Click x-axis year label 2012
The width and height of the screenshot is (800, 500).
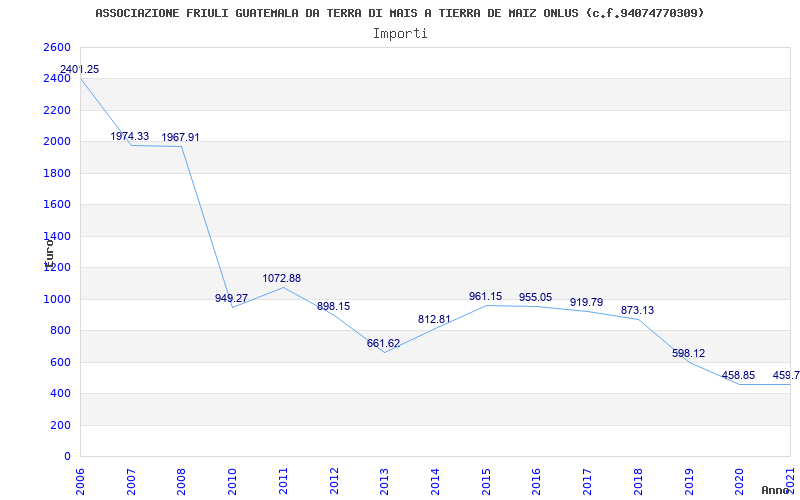334,481
